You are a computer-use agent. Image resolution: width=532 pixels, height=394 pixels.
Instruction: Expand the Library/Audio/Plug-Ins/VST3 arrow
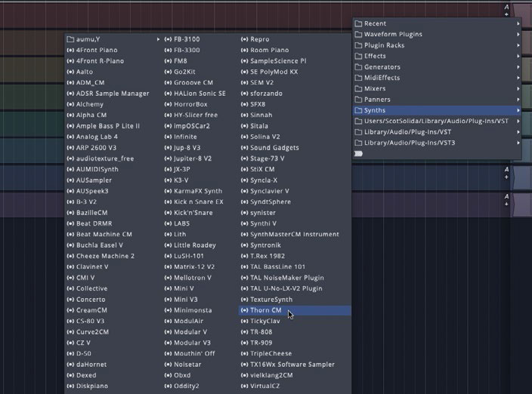pos(518,143)
